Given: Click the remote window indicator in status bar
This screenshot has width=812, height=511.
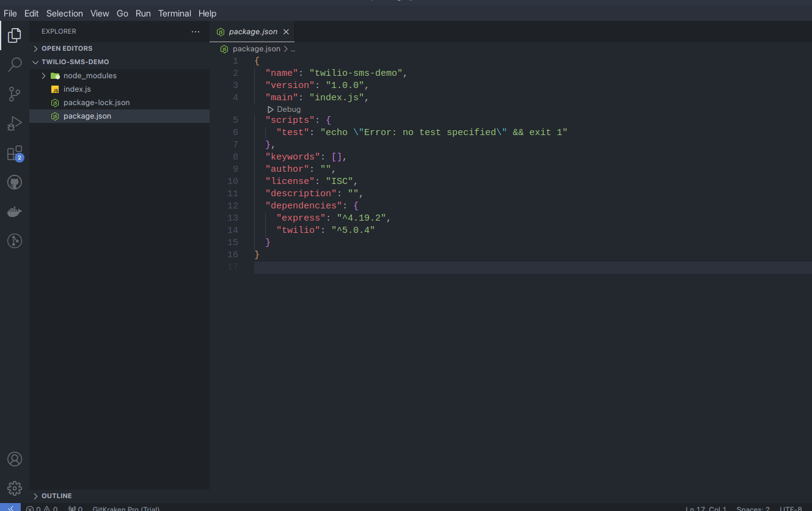Looking at the screenshot, I should 10,507.
